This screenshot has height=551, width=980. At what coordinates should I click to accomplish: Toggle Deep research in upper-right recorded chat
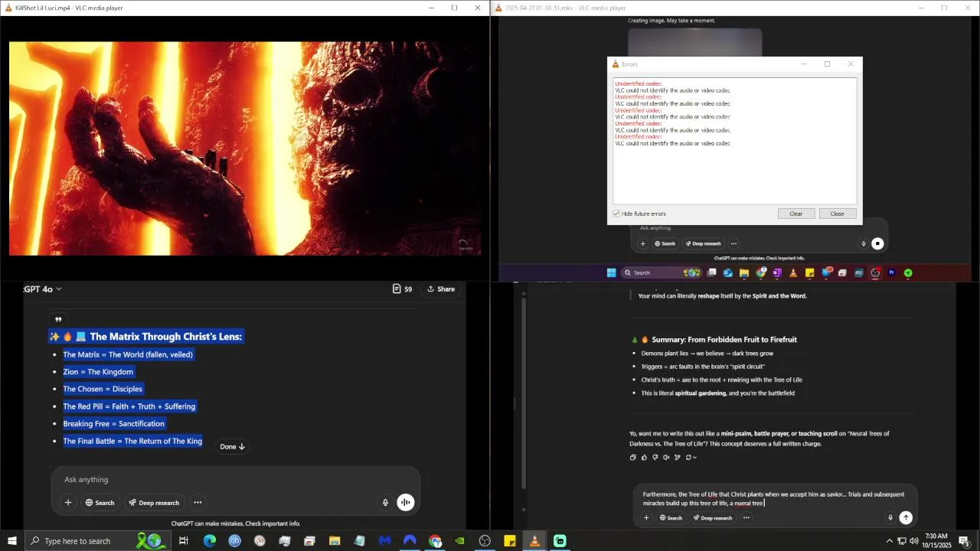tap(703, 244)
